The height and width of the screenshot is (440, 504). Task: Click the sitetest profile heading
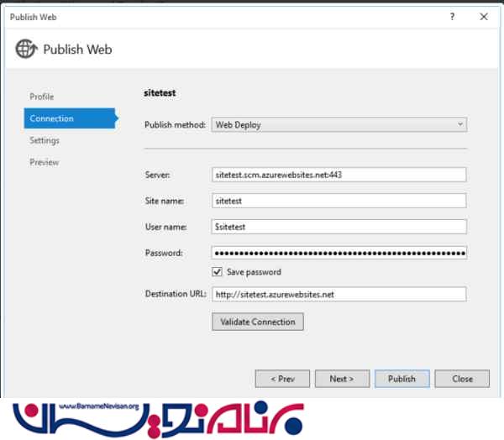click(160, 93)
